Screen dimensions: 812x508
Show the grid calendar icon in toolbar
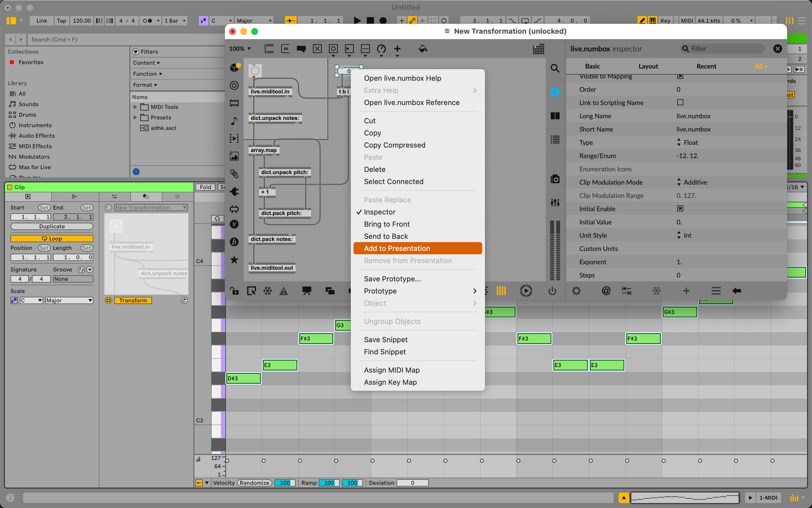coord(538,49)
